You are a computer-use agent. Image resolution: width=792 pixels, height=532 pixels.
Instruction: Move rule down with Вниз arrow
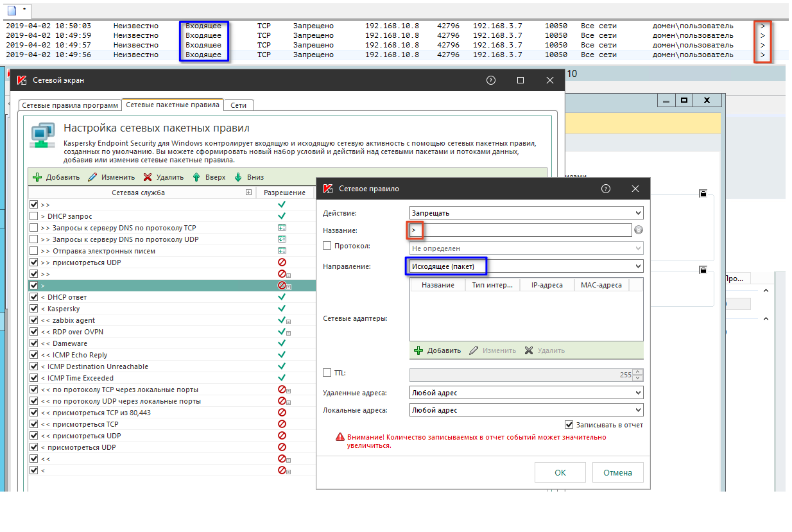[238, 177]
